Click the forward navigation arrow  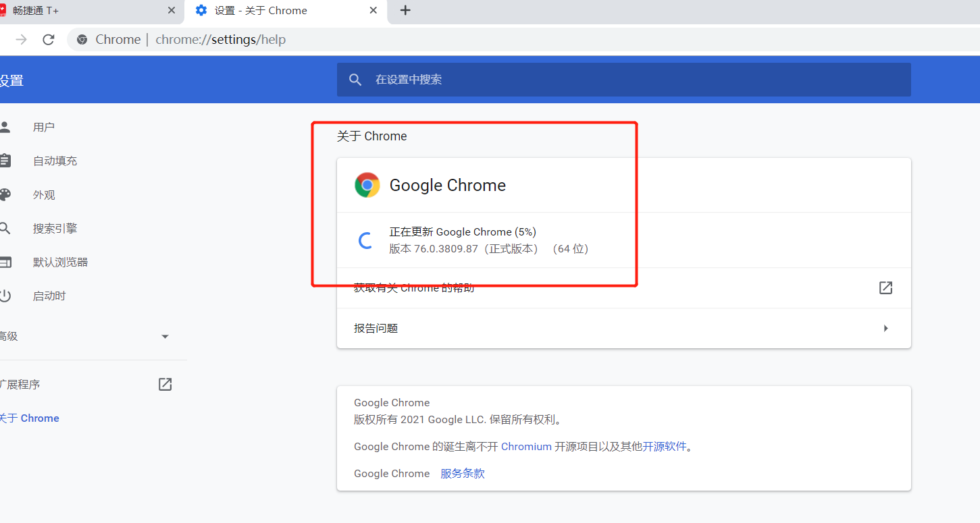(22, 39)
